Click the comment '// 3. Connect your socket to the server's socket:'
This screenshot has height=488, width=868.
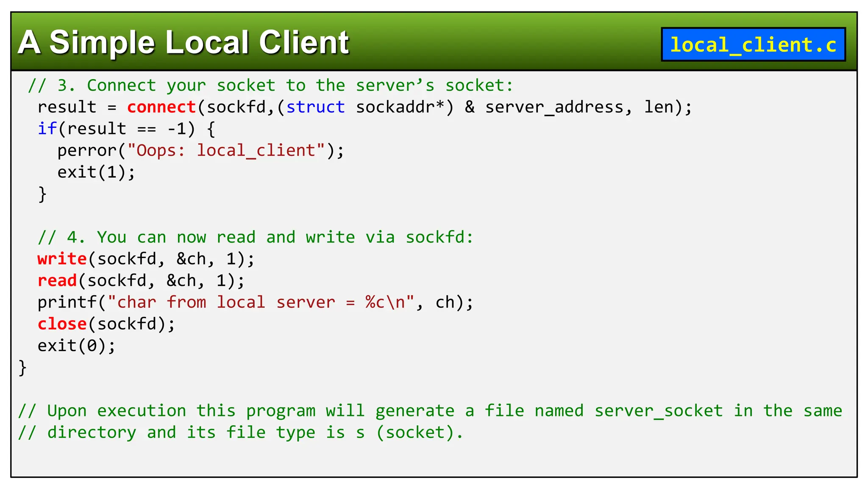tap(270, 86)
